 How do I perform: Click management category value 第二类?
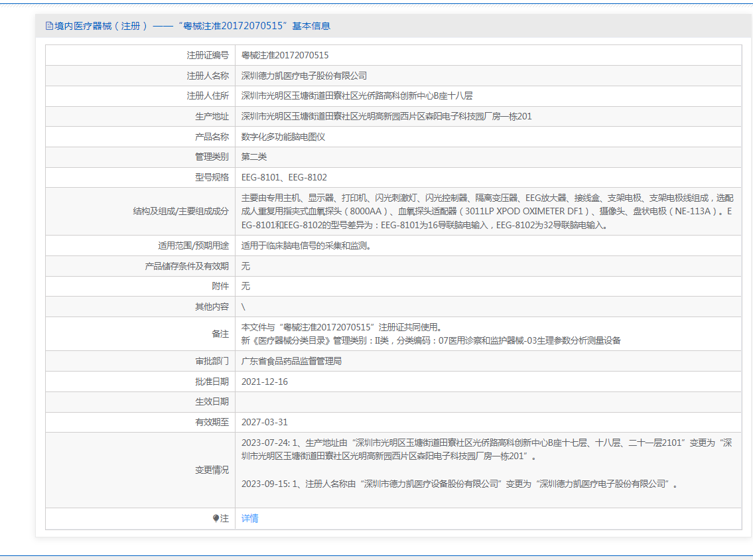click(254, 157)
